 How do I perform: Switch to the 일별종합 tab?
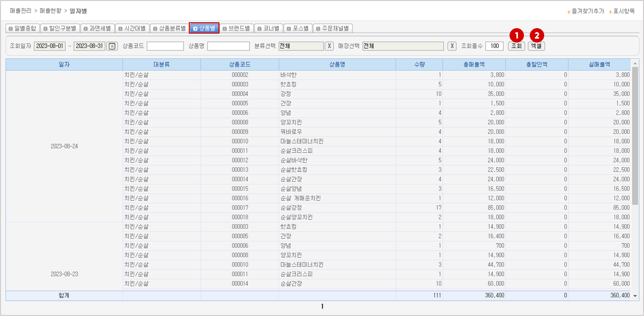click(x=22, y=28)
